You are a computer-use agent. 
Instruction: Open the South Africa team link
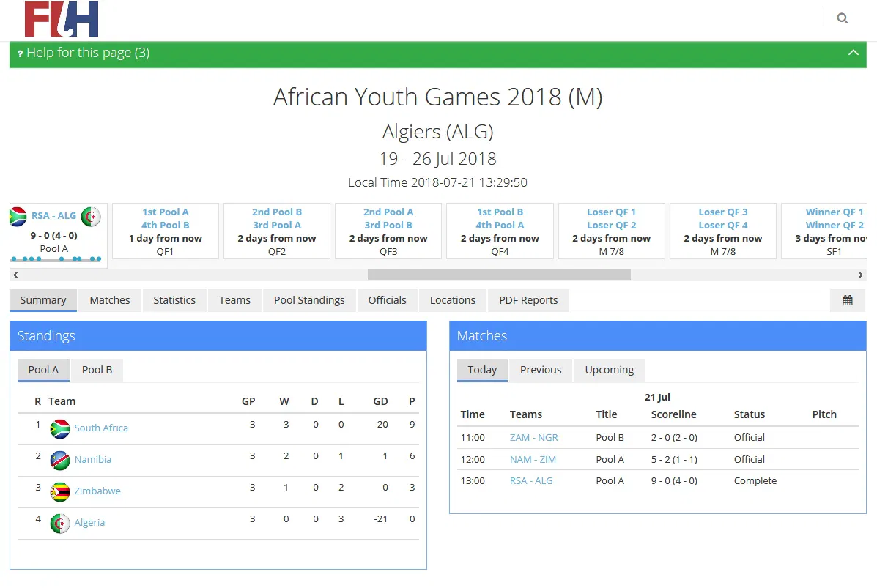[101, 428]
